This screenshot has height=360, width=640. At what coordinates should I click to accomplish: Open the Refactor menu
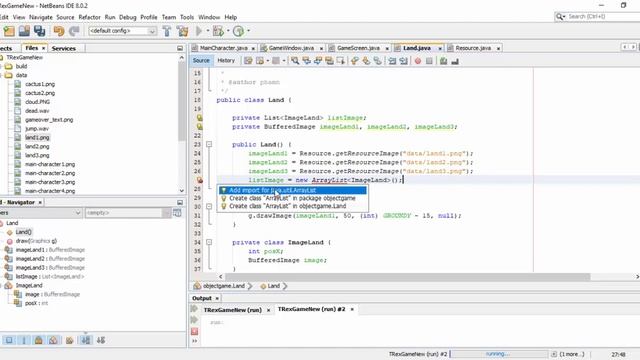pos(89,17)
